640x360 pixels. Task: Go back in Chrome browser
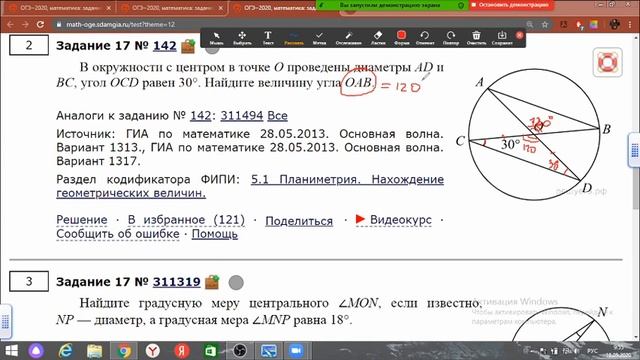10,24
